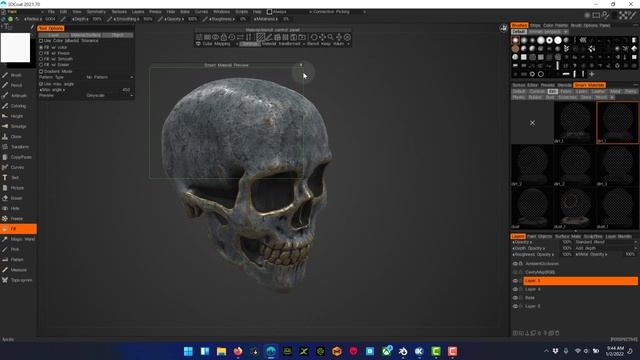Viewport: 640px width, 360px height.
Task: Click the Cube Mapping button in preview panel
Action: (216, 44)
